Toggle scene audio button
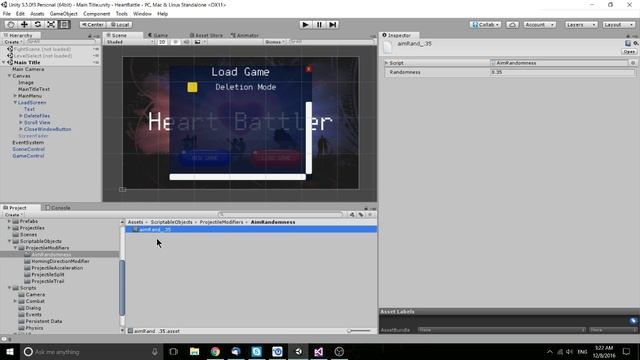The width and height of the screenshot is (640, 360). coord(186,42)
